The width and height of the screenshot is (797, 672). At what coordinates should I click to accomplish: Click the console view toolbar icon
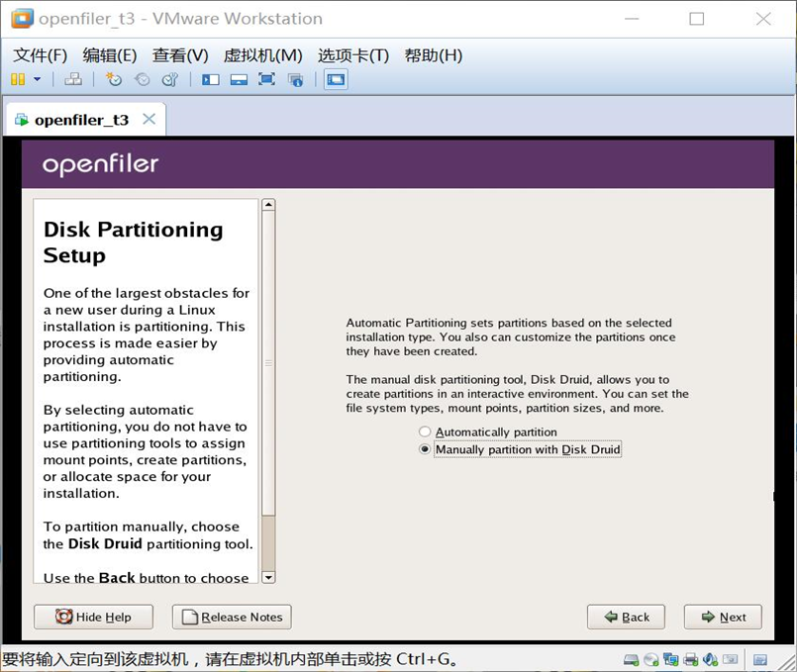336,79
